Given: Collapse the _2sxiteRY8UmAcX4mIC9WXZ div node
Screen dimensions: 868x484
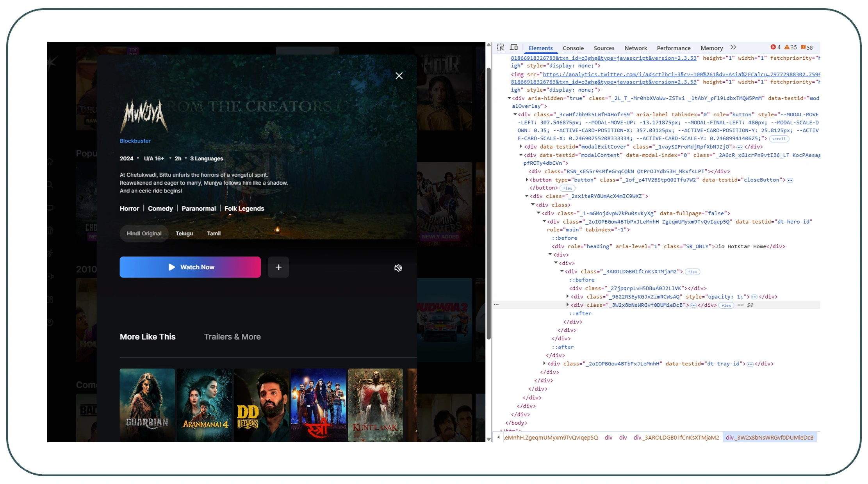Looking at the screenshot, I should [527, 196].
